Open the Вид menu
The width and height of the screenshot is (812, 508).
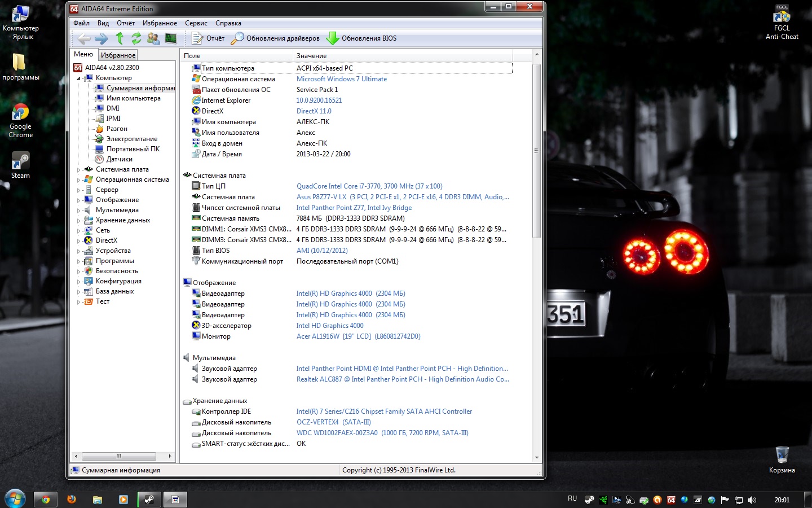103,23
